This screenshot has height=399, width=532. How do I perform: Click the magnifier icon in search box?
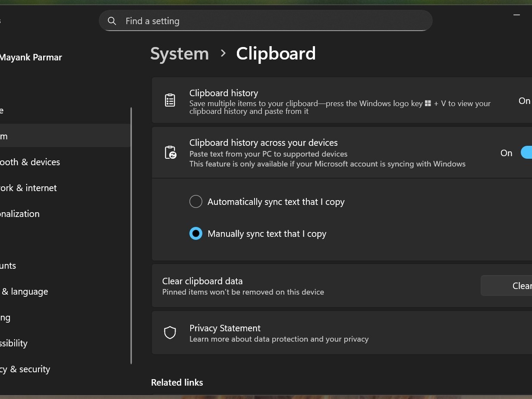pos(112,21)
